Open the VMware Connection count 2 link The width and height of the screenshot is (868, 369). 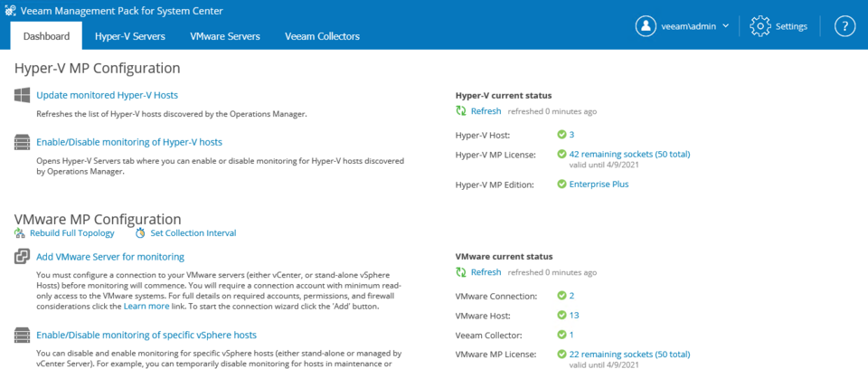(x=571, y=296)
